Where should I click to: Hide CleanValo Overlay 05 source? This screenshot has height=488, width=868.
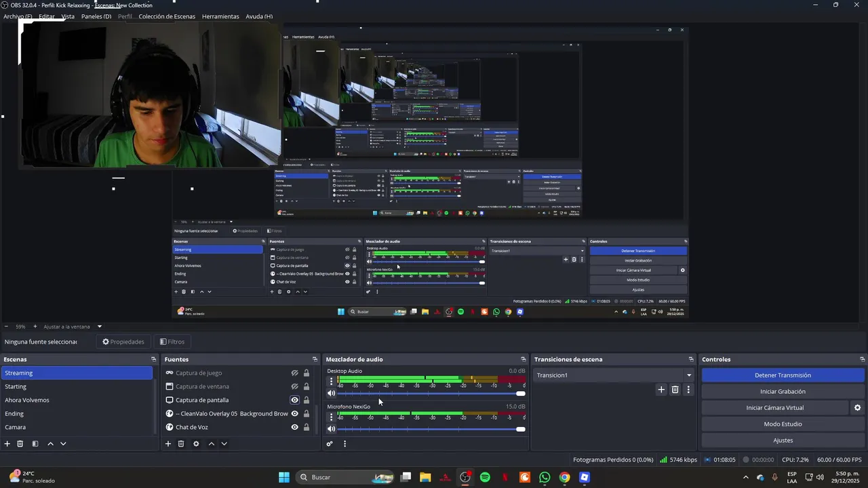click(295, 413)
